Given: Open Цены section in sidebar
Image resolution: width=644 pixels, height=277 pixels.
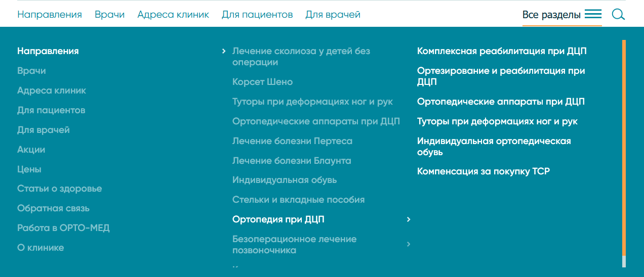Looking at the screenshot, I should coord(29,169).
